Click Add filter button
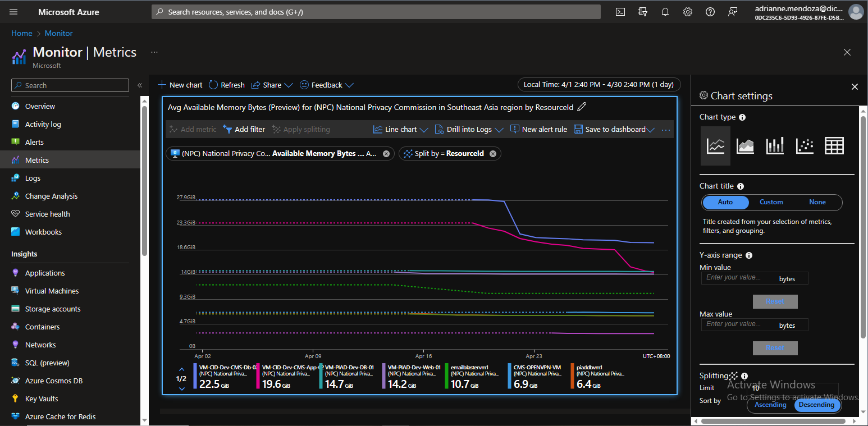Viewport: 868px width, 426px height. click(244, 130)
